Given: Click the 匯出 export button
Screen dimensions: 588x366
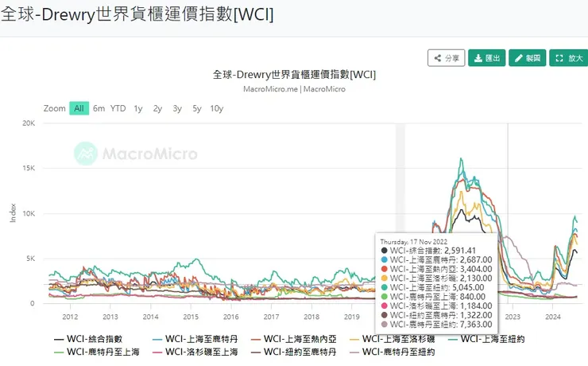Looking at the screenshot, I should 487,58.
